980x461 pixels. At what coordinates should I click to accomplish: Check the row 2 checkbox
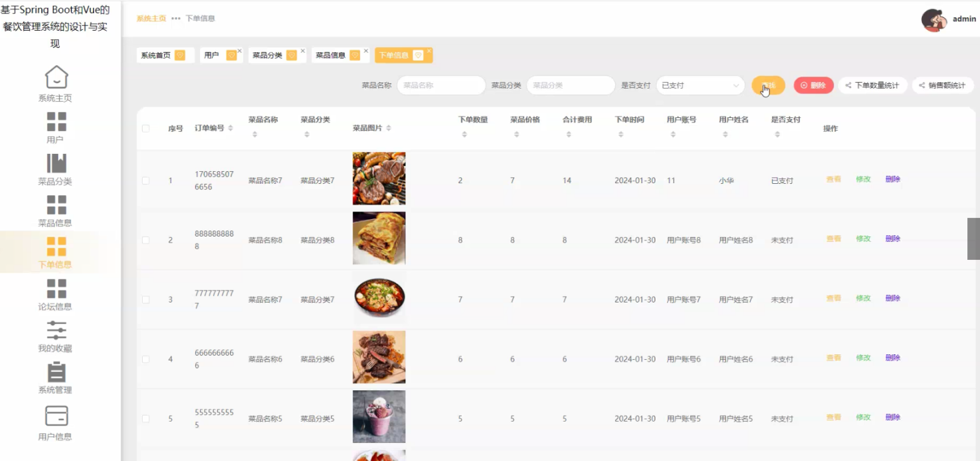point(145,240)
